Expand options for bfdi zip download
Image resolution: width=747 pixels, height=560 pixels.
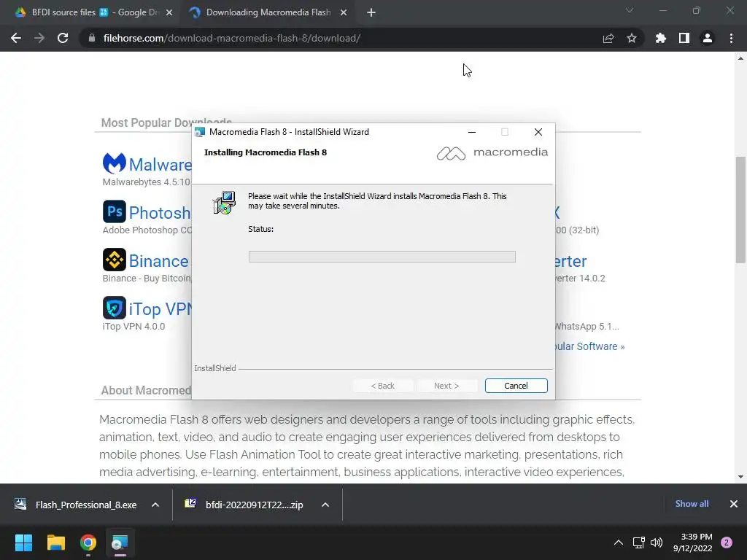[x=325, y=505]
